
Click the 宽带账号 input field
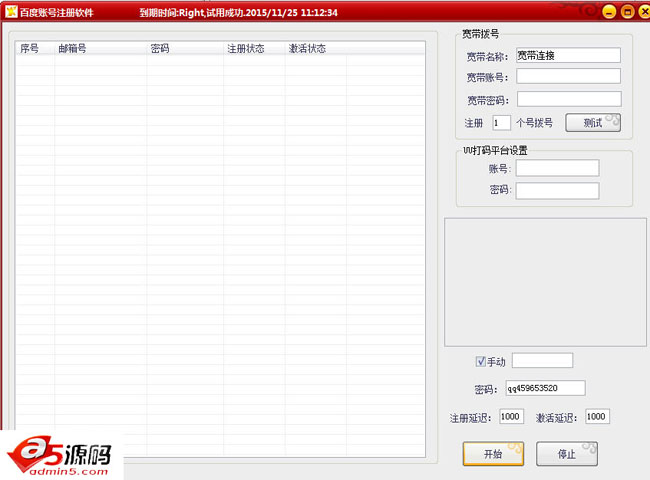[x=568, y=76]
